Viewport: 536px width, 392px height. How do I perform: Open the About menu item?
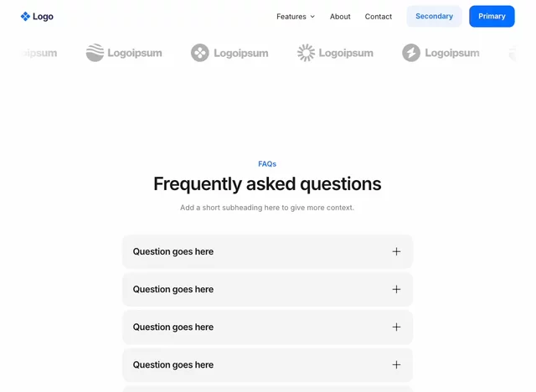(x=340, y=17)
